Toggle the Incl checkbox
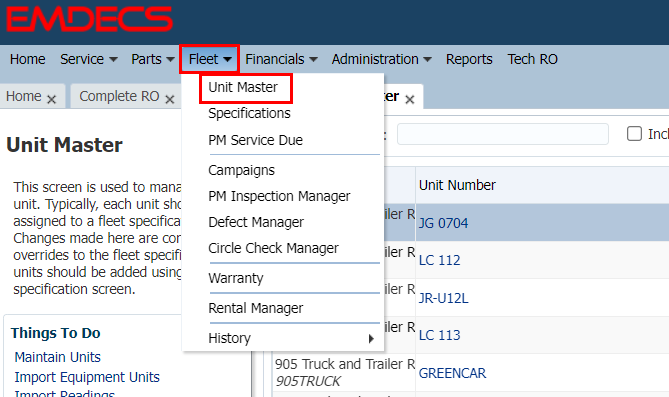669x397 pixels. pyautogui.click(x=634, y=134)
